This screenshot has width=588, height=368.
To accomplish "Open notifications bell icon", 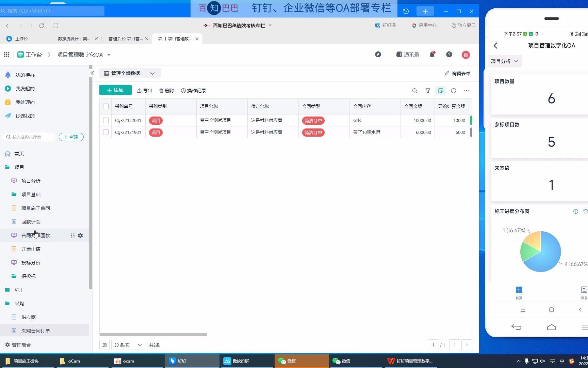I will tap(432, 55).
